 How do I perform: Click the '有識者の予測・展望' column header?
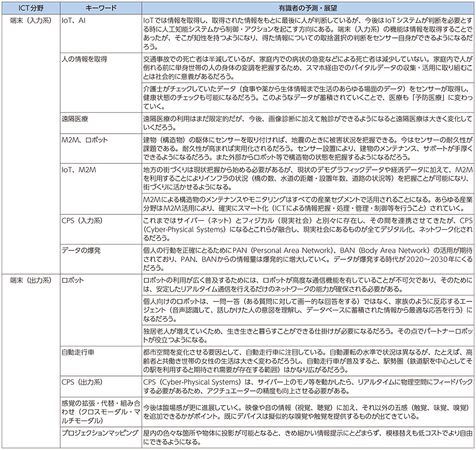tap(308, 8)
